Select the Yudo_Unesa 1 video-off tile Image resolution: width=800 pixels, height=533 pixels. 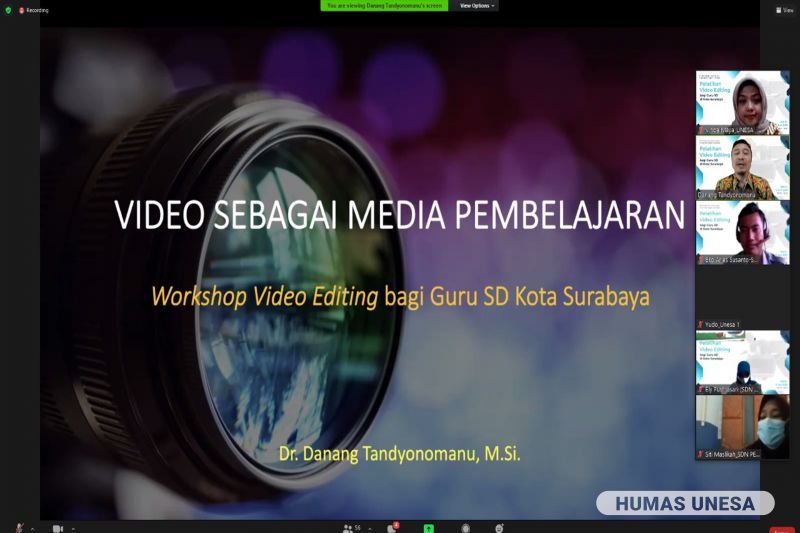tap(742, 297)
